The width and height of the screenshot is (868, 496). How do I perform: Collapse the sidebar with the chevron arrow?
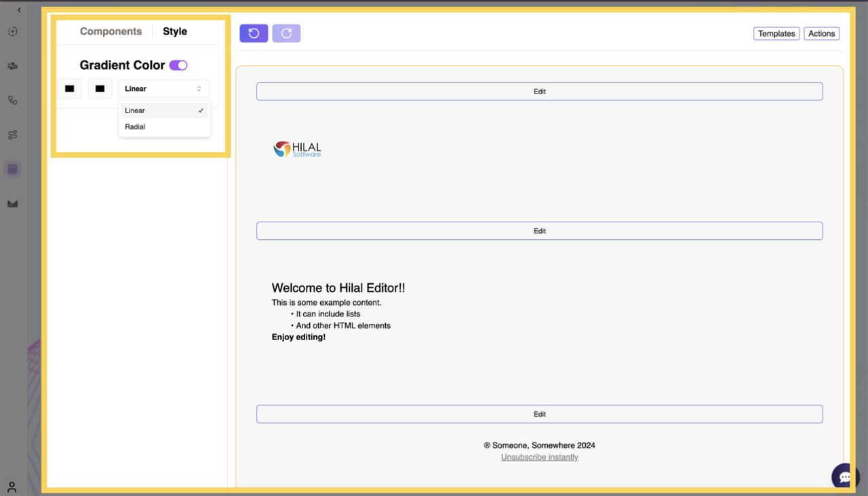coord(19,10)
